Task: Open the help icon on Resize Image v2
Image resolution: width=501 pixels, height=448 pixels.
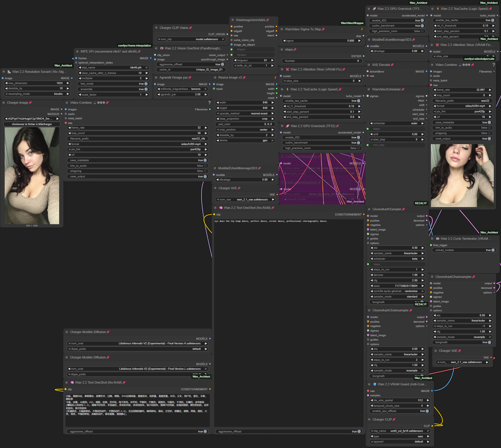Action: [x=275, y=77]
